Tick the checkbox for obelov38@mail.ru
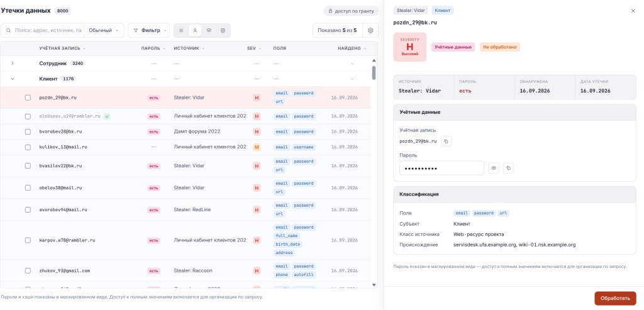644x310 pixels. tap(28, 187)
